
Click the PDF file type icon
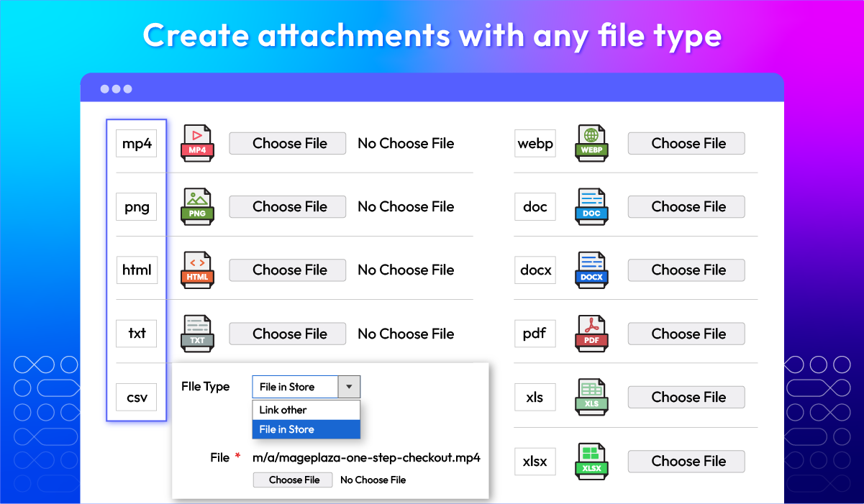click(x=591, y=333)
